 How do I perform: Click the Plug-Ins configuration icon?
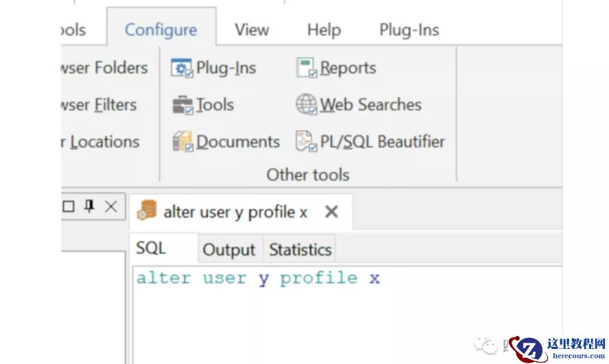182,68
